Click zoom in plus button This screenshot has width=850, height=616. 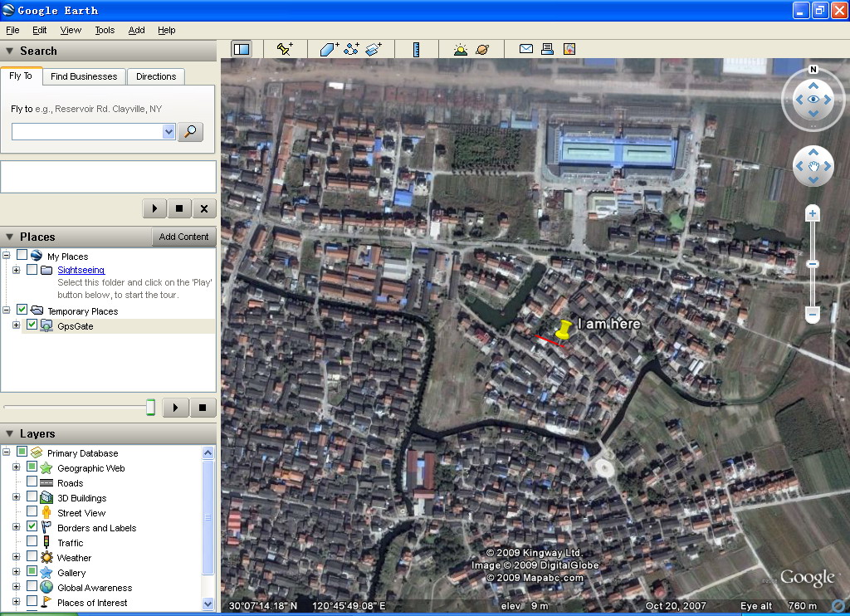pos(812,213)
